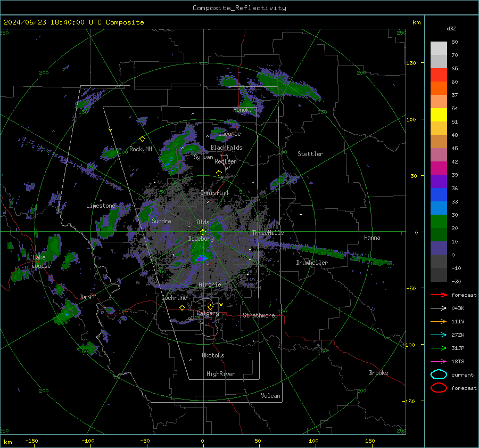This screenshot has height=448, width=479.
Task: Click the 'Innisfail' map label
Action: [214, 193]
